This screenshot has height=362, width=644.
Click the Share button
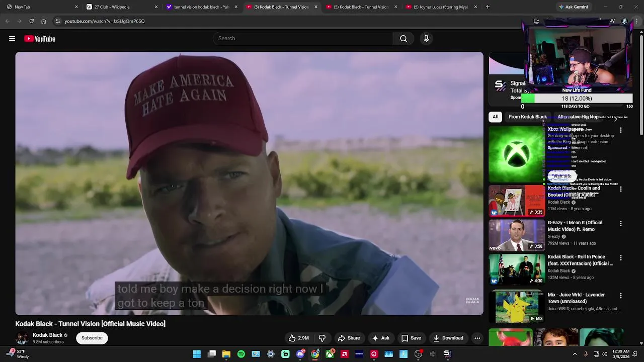349,338
